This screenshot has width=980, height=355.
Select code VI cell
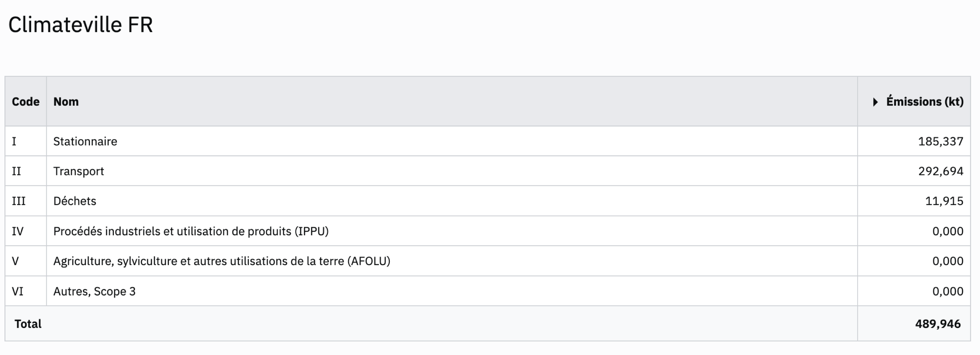pyautogui.click(x=26, y=291)
